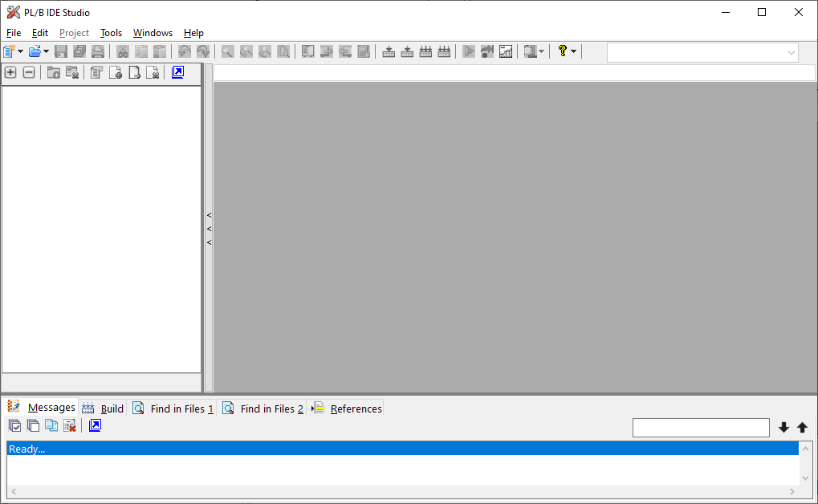
Task: Click the up arrow next to messages search box
Action: click(x=802, y=428)
